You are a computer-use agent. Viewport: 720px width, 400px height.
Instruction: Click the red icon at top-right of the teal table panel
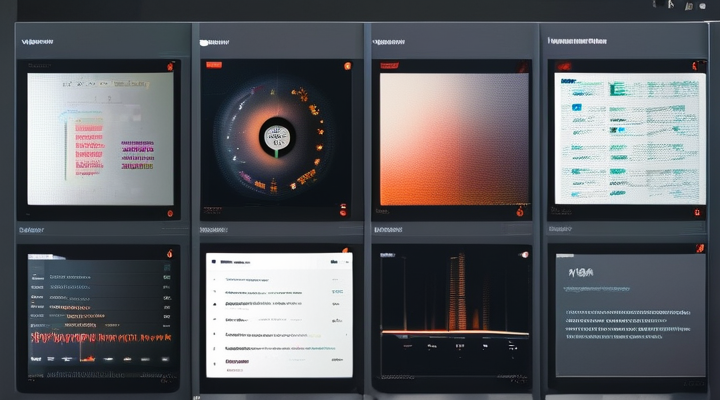pyautogui.click(x=696, y=66)
